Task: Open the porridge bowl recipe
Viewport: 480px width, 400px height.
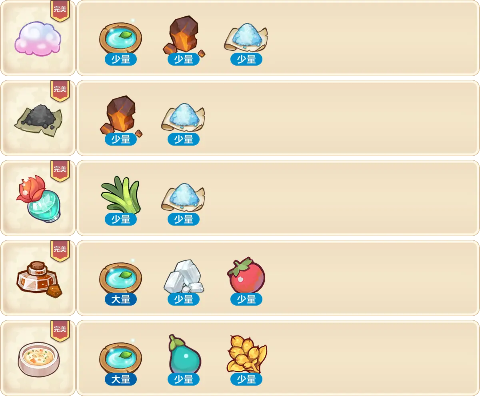Action: click(39, 359)
